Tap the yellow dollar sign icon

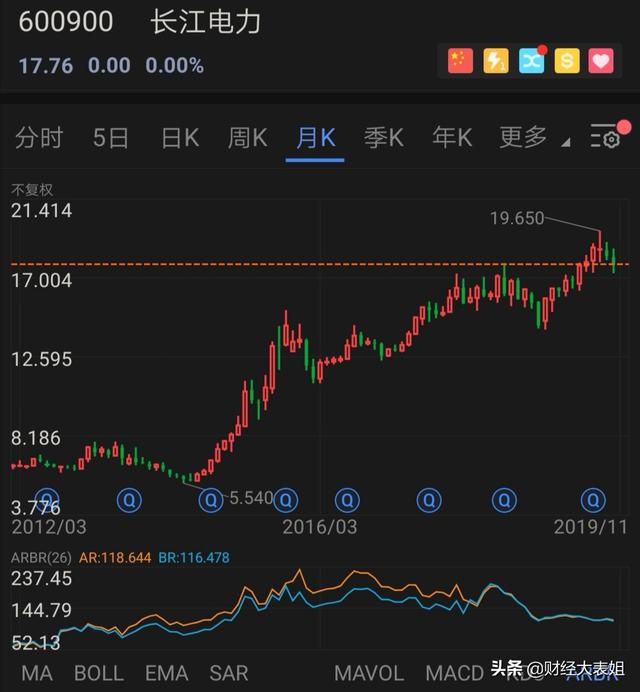(567, 61)
